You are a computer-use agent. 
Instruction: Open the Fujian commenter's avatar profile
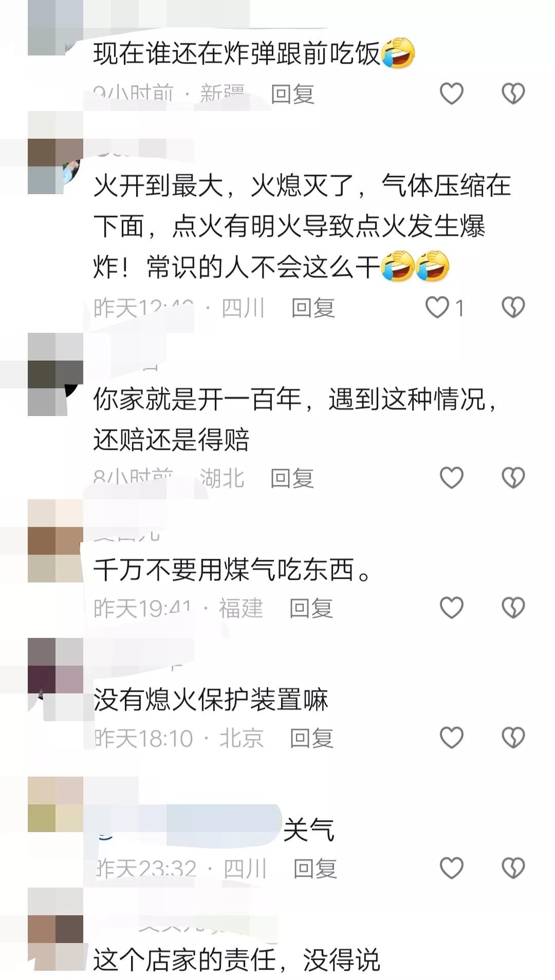point(55,540)
